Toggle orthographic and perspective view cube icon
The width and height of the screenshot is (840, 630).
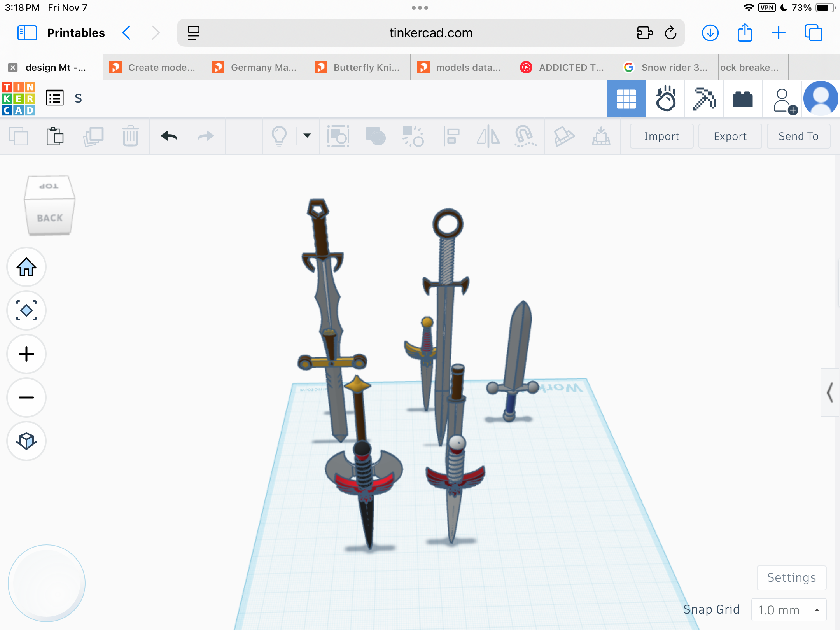pyautogui.click(x=26, y=441)
